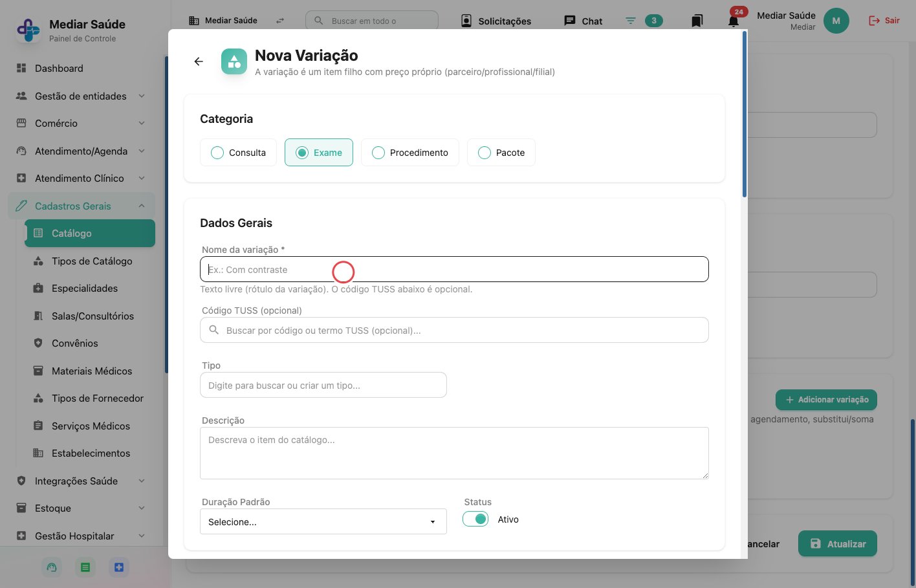Viewport: 916px width, 588px height.
Task: Open the Duração Padrão dropdown
Action: [323, 521]
